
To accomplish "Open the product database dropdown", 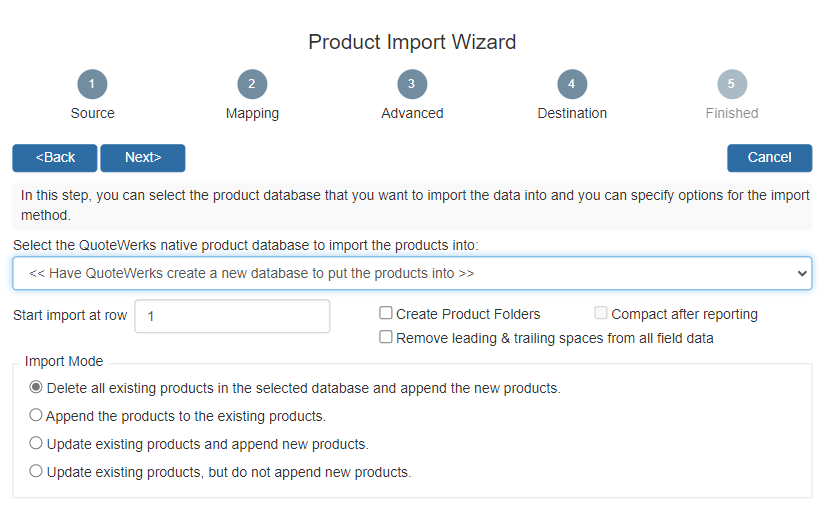I will click(412, 273).
